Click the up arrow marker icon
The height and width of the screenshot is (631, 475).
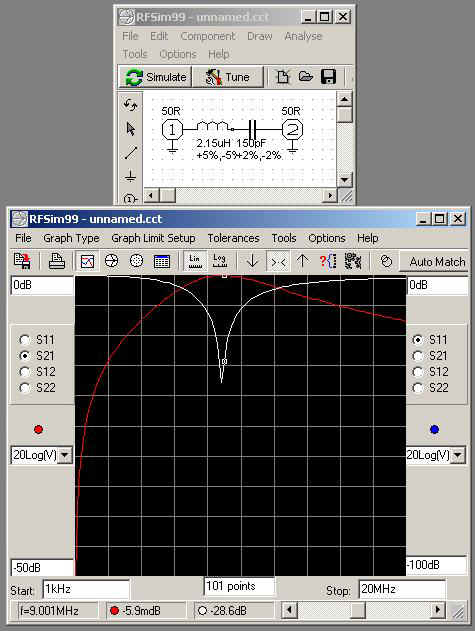(x=302, y=262)
